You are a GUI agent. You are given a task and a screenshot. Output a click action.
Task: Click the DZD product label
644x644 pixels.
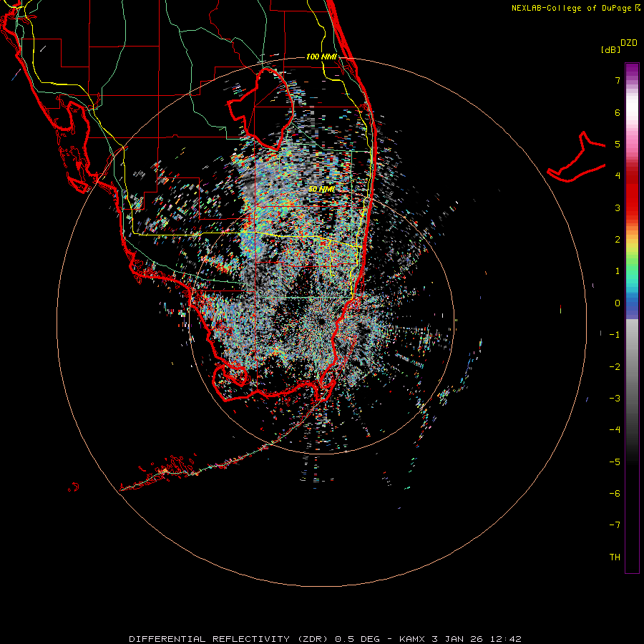(x=629, y=43)
